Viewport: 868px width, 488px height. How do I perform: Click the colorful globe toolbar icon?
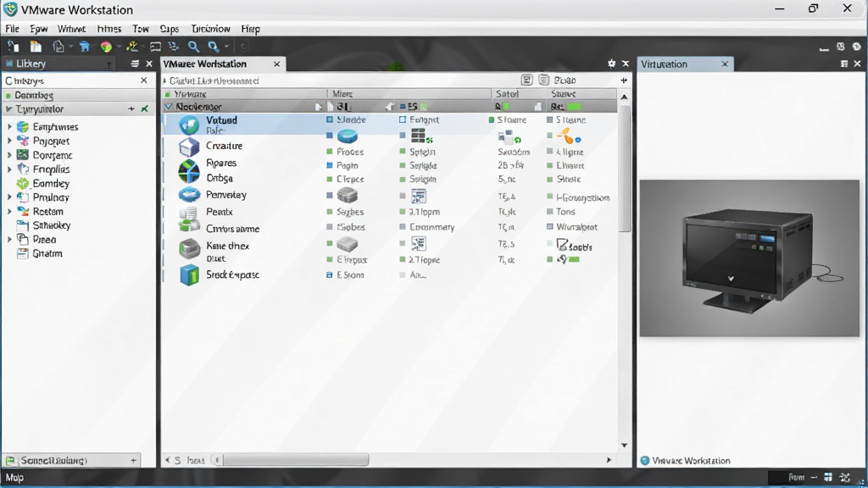tap(106, 47)
